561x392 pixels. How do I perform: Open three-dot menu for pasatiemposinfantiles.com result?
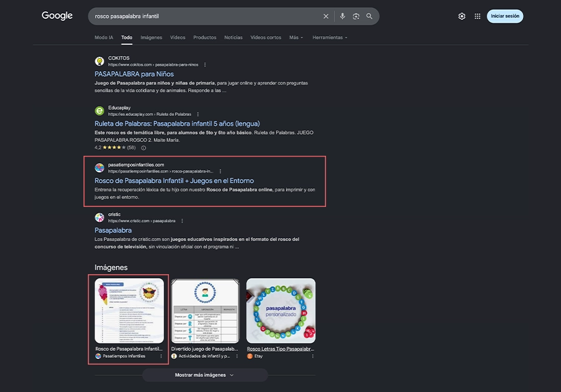pos(221,171)
